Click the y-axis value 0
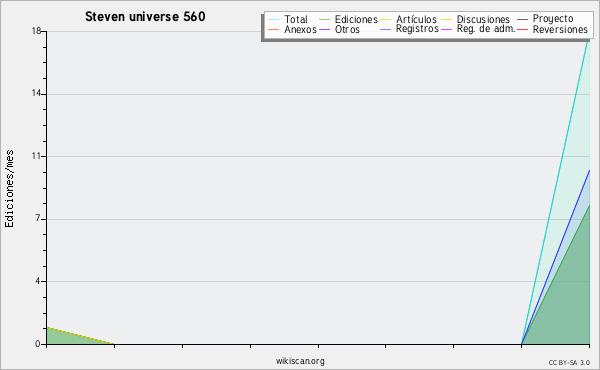This screenshot has height=370, width=600. point(38,344)
